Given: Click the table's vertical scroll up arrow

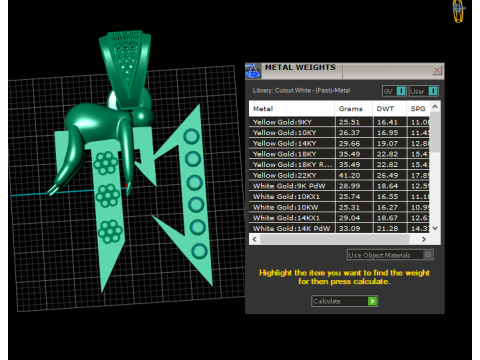Looking at the screenshot, I should coord(435,107).
